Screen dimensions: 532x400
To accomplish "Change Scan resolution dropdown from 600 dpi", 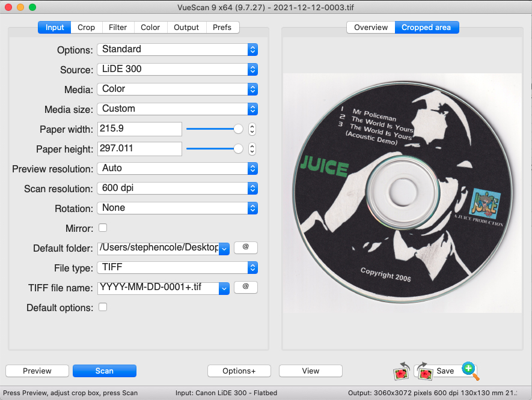I will tap(177, 188).
